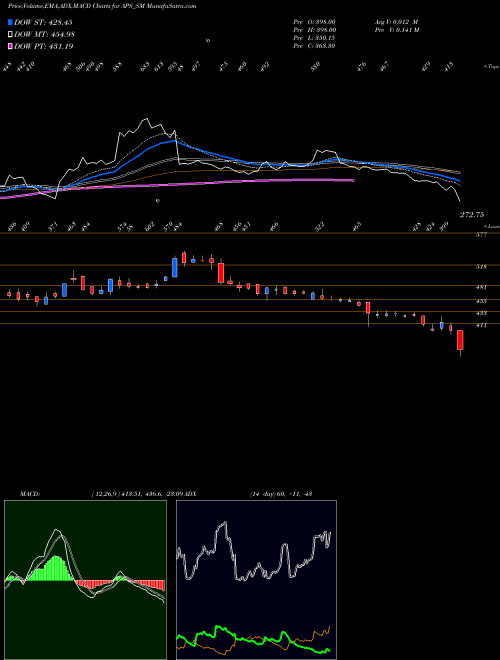Select the 'DOW ST: 428.45' label
The width and height of the screenshot is (500, 660).
pyautogui.click(x=43, y=22)
